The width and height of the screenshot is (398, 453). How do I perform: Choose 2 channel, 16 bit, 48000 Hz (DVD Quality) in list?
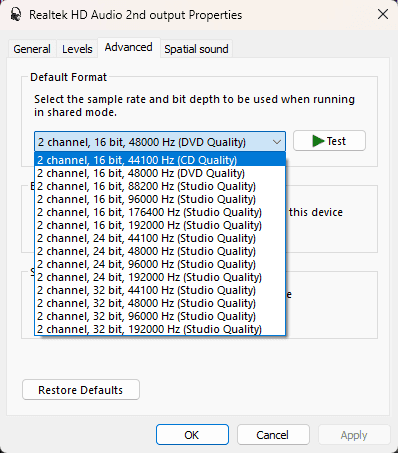160,173
